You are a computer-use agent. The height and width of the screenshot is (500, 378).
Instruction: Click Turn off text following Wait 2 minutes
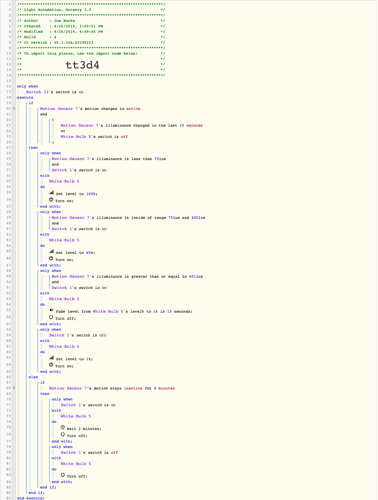point(77,436)
